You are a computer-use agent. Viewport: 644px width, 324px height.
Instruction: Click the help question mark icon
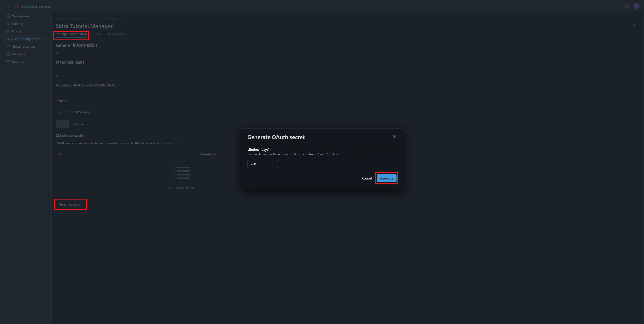point(627,6)
